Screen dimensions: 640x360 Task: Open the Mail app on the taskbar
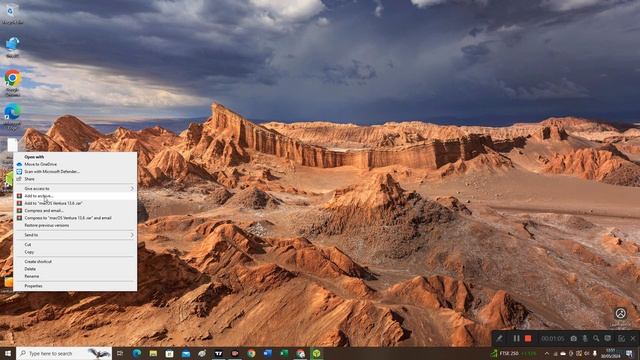[186, 353]
